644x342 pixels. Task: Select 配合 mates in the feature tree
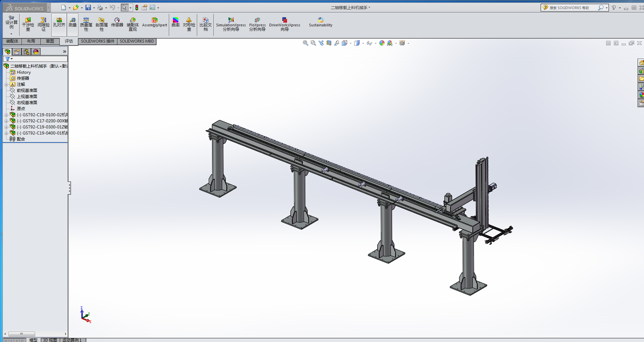pos(21,139)
